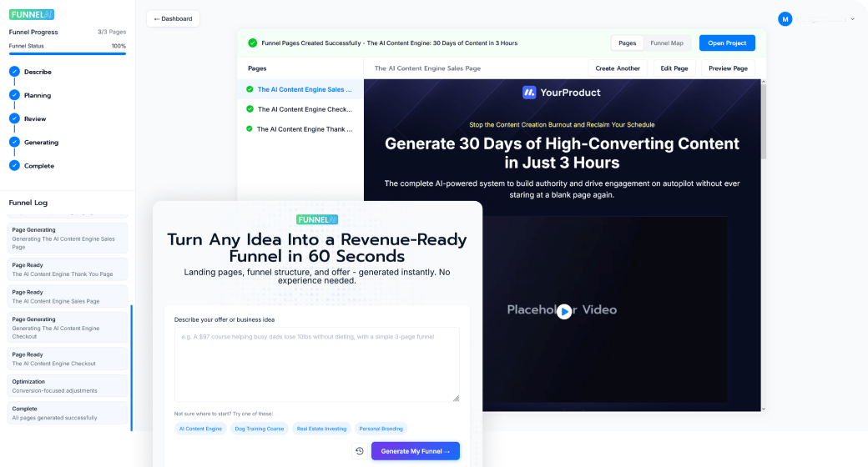Click the Complete step check icon

14,165
